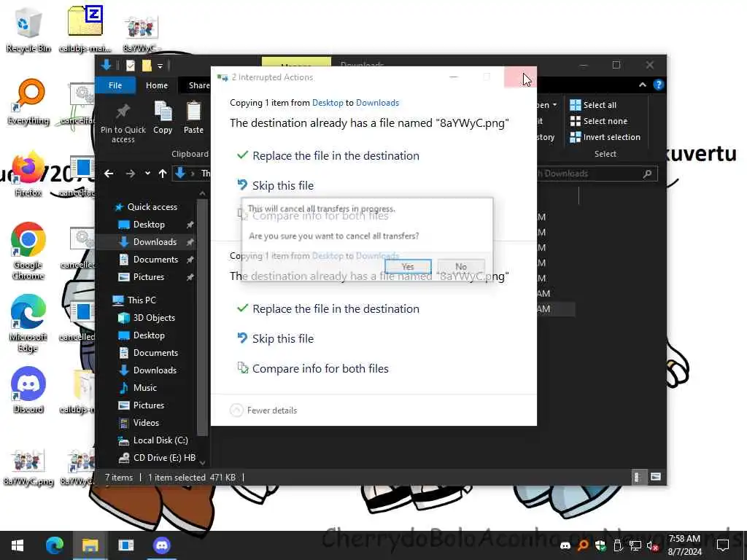
Task: Click Pin to Quick access in ribbon
Action: tap(123, 122)
